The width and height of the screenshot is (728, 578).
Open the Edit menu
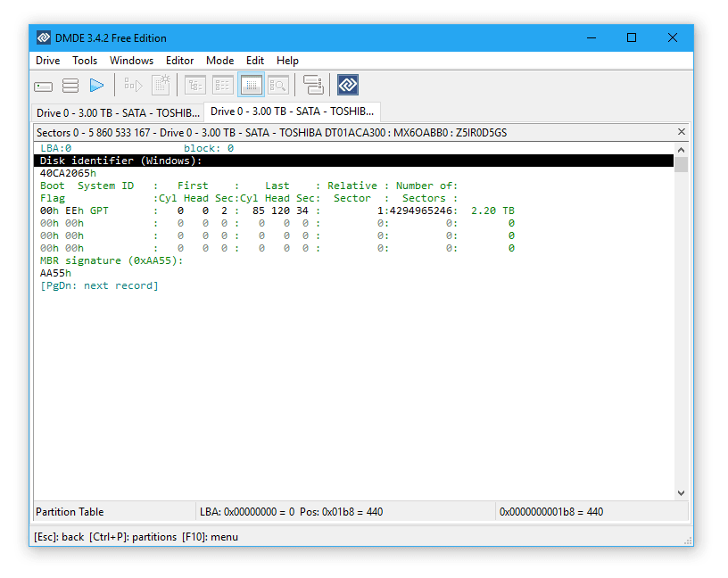click(255, 61)
